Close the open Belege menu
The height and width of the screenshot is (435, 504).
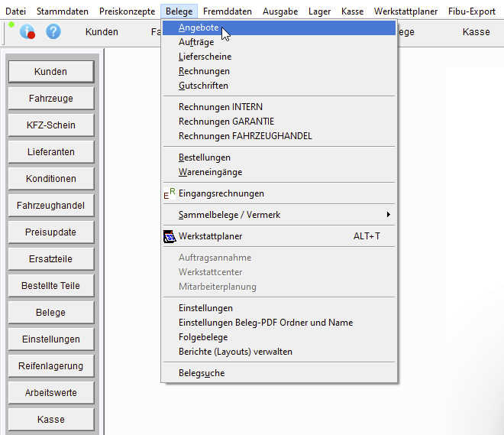(x=179, y=11)
